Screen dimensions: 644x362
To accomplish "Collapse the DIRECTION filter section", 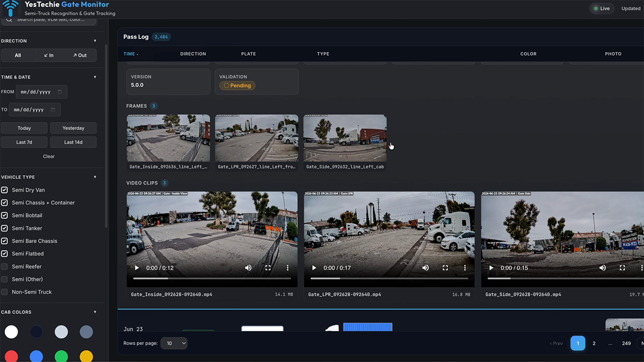I will click(x=95, y=41).
